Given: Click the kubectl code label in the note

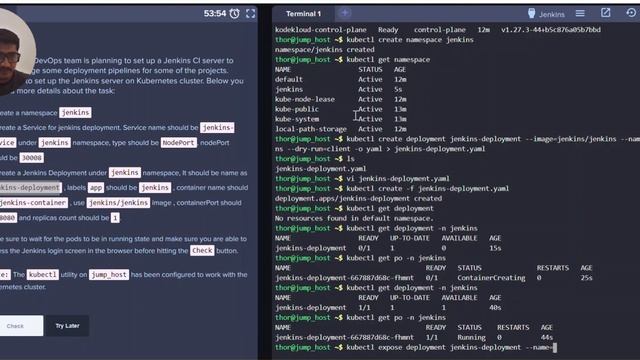Looking at the screenshot, I should (42, 274).
